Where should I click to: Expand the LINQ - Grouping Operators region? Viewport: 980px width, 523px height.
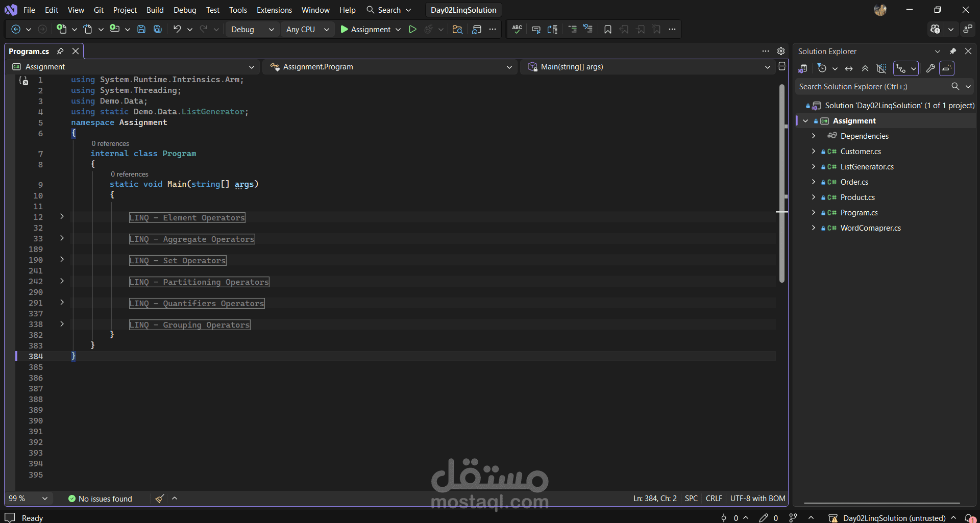point(62,324)
